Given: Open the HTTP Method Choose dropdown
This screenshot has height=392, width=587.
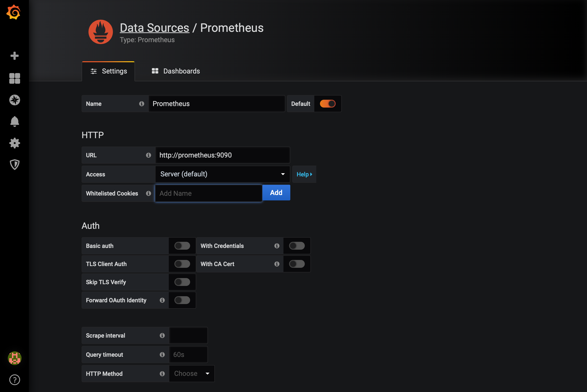Looking at the screenshot, I should pos(192,373).
